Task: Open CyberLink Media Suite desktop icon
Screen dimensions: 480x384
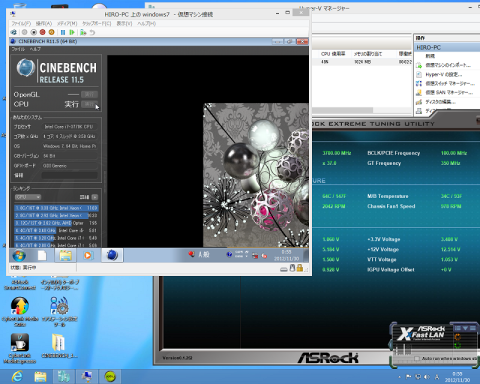Action: click(x=20, y=310)
